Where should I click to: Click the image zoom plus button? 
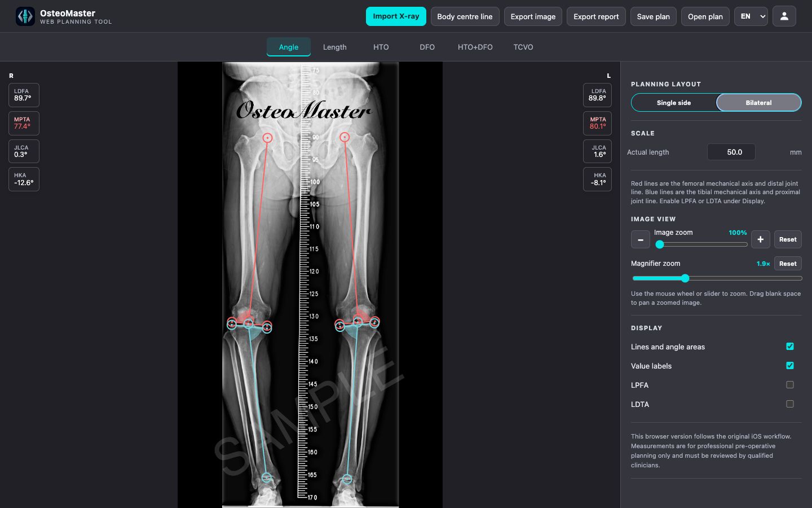coord(760,239)
